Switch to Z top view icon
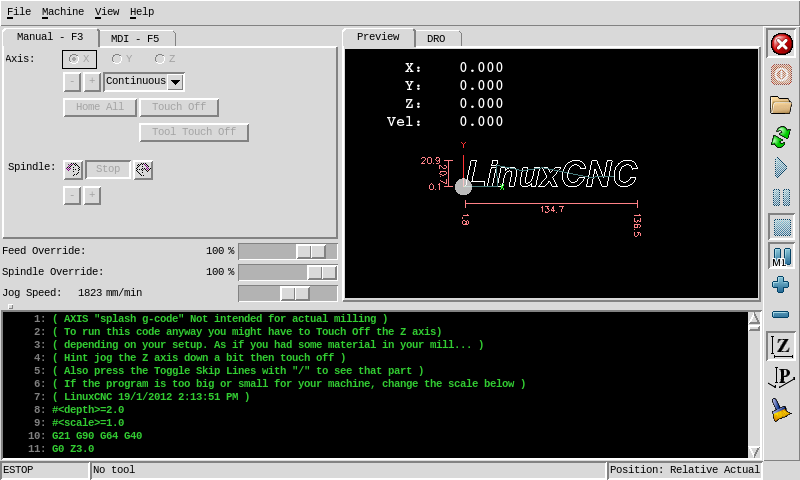Image resolution: width=800 pixels, height=480 pixels. point(781,346)
